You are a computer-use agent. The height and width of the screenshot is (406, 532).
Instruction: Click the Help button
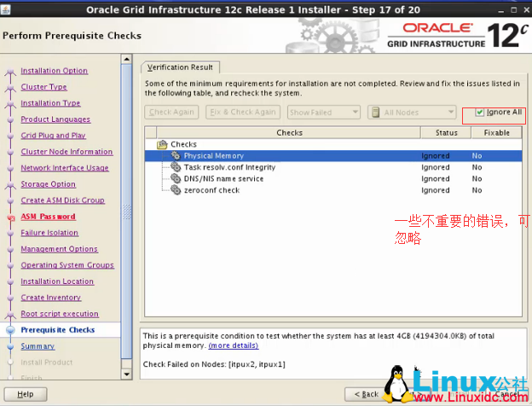click(26, 394)
